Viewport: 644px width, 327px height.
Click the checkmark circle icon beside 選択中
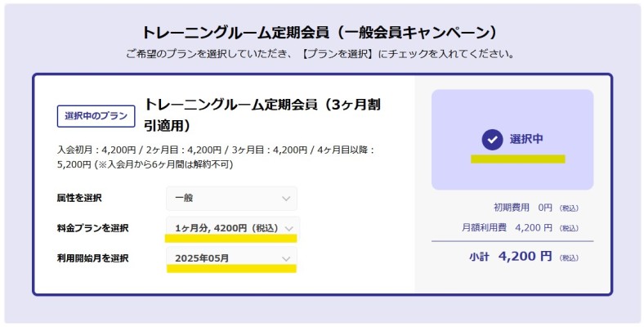tap(491, 139)
